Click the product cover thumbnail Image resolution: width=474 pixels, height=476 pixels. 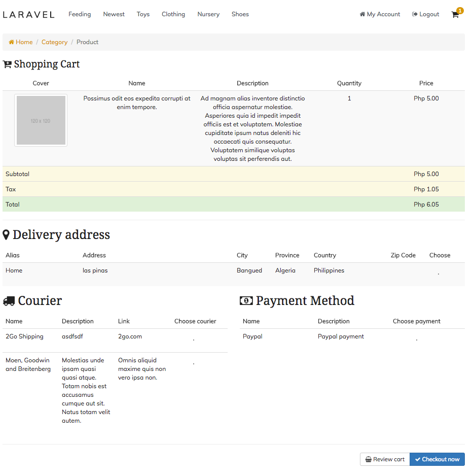tap(41, 120)
